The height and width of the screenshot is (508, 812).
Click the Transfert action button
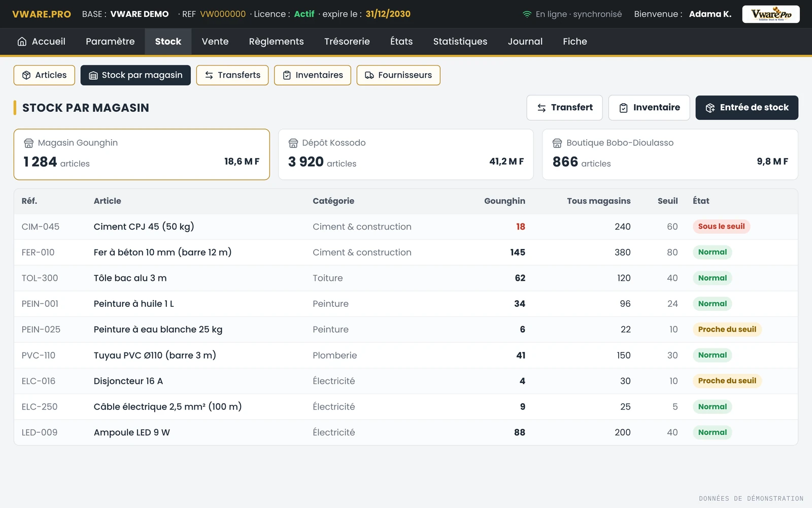pos(564,108)
